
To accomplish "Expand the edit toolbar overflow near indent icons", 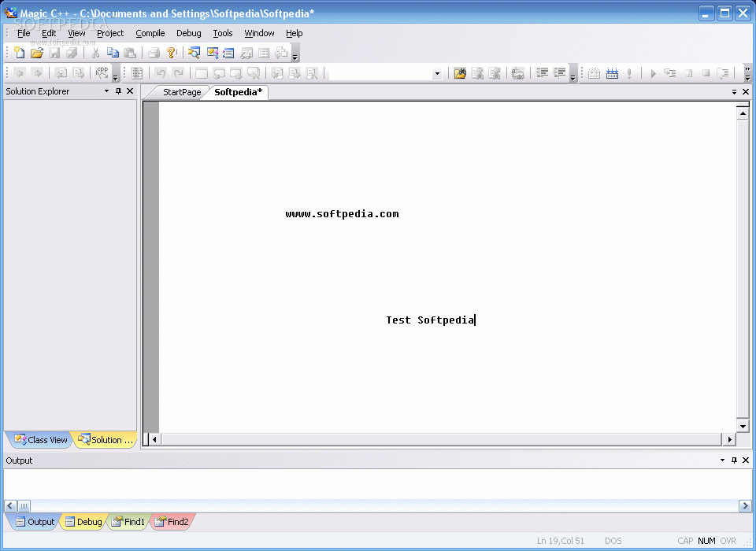I will [573, 74].
